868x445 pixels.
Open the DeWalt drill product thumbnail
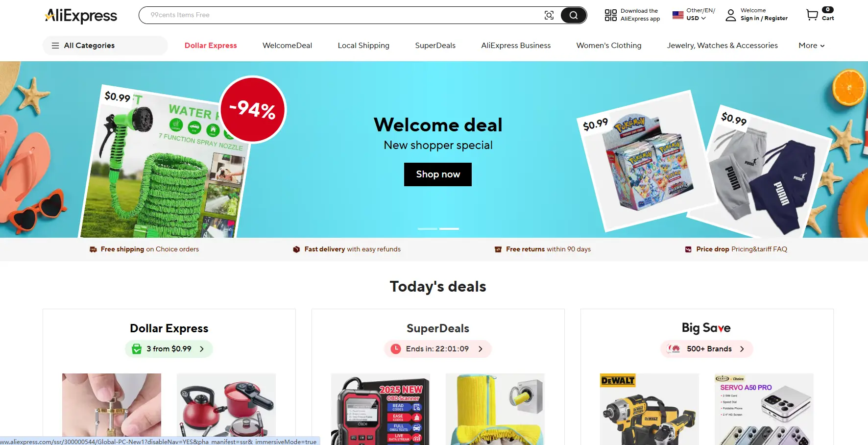coord(650,409)
